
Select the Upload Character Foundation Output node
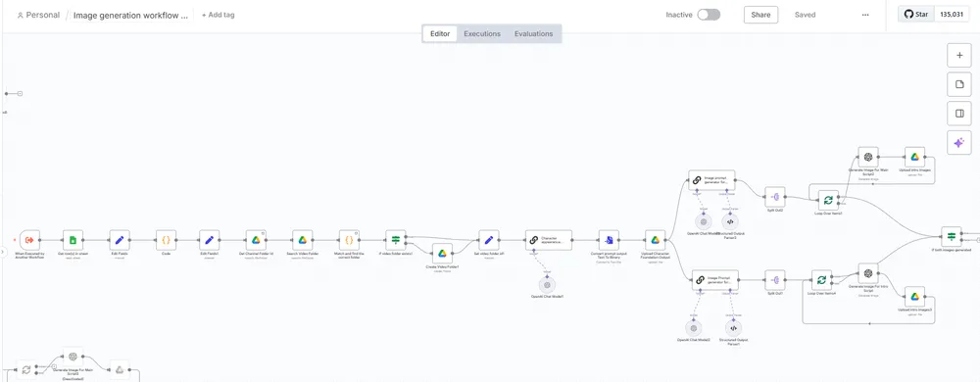coord(655,240)
